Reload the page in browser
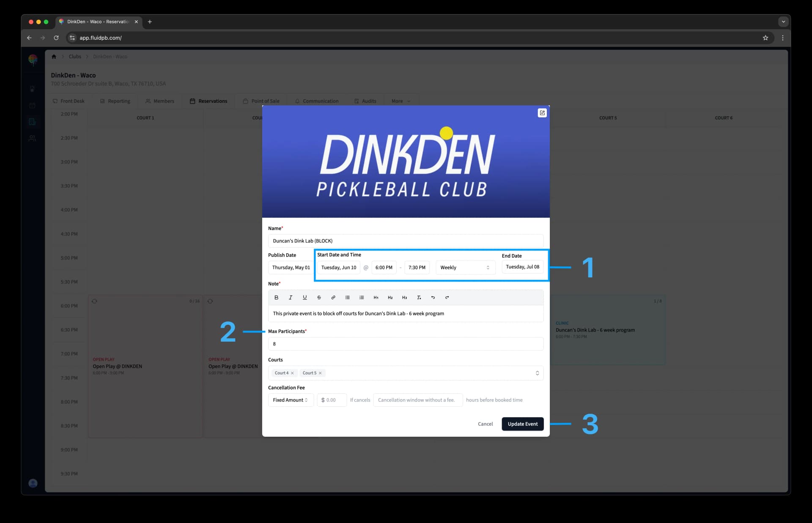 point(56,38)
